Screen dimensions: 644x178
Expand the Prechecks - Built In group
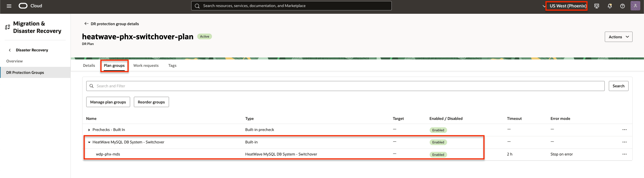(x=89, y=130)
